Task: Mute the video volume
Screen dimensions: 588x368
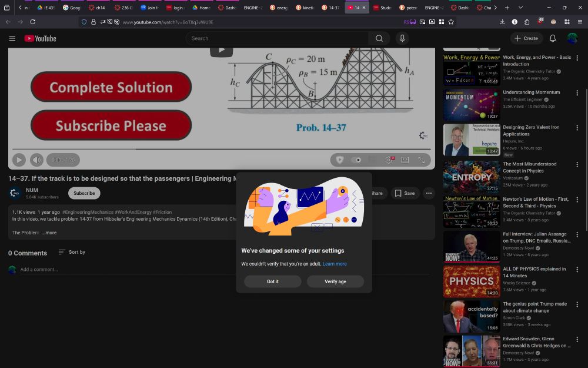Action: click(36, 160)
